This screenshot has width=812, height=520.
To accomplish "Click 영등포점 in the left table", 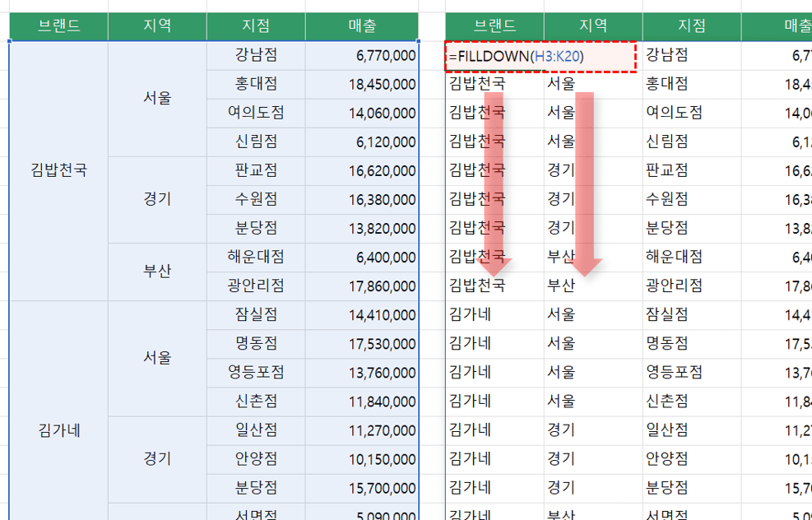I will click(x=256, y=372).
